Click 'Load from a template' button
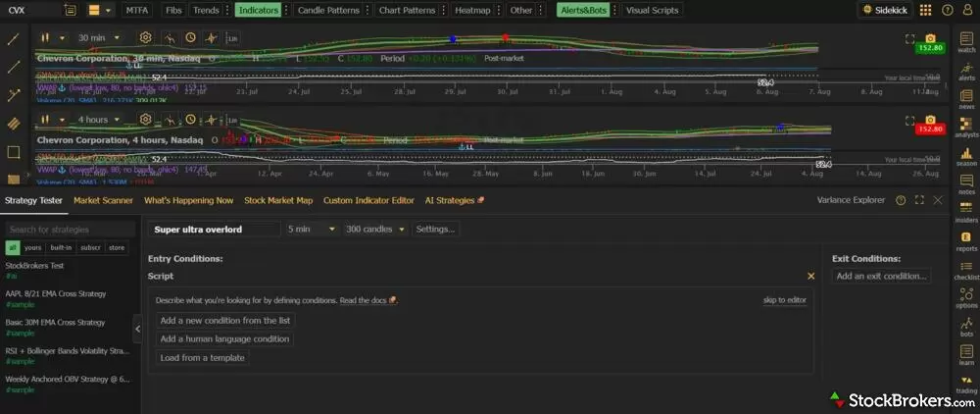The image size is (980, 414). click(x=202, y=358)
